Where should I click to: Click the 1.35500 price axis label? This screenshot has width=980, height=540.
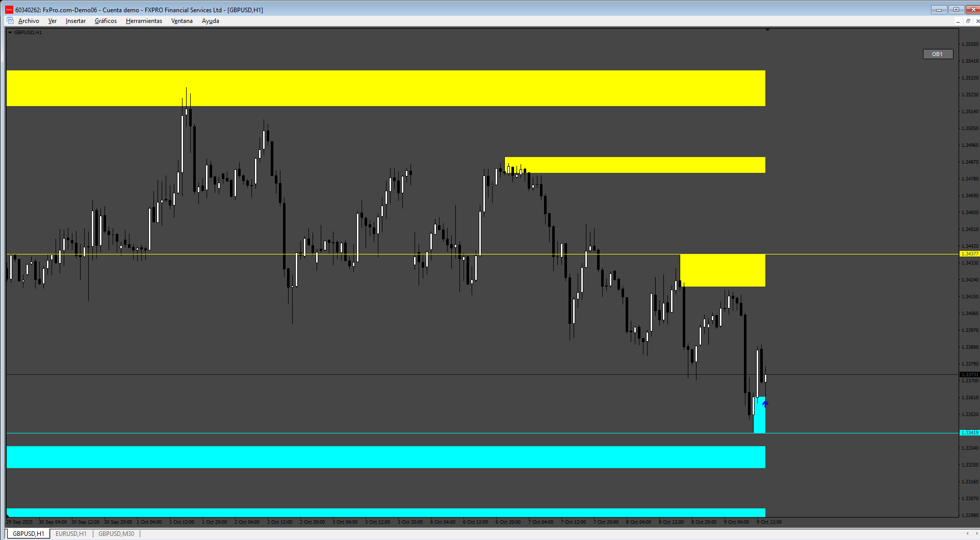970,44
